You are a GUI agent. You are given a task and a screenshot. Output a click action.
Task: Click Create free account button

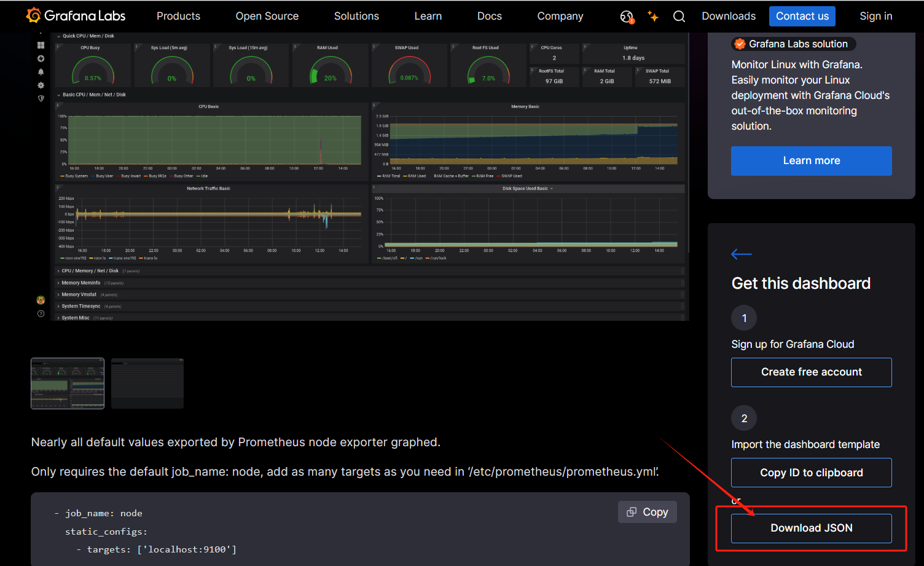812,372
